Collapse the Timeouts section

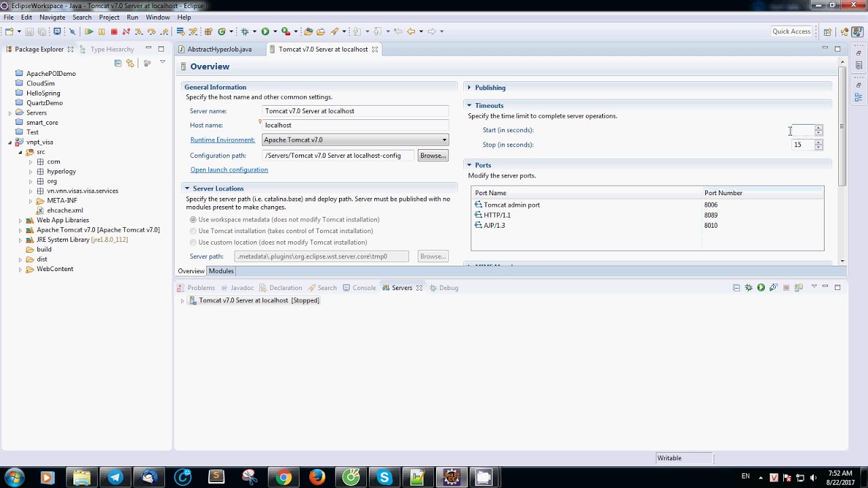pyautogui.click(x=469, y=106)
